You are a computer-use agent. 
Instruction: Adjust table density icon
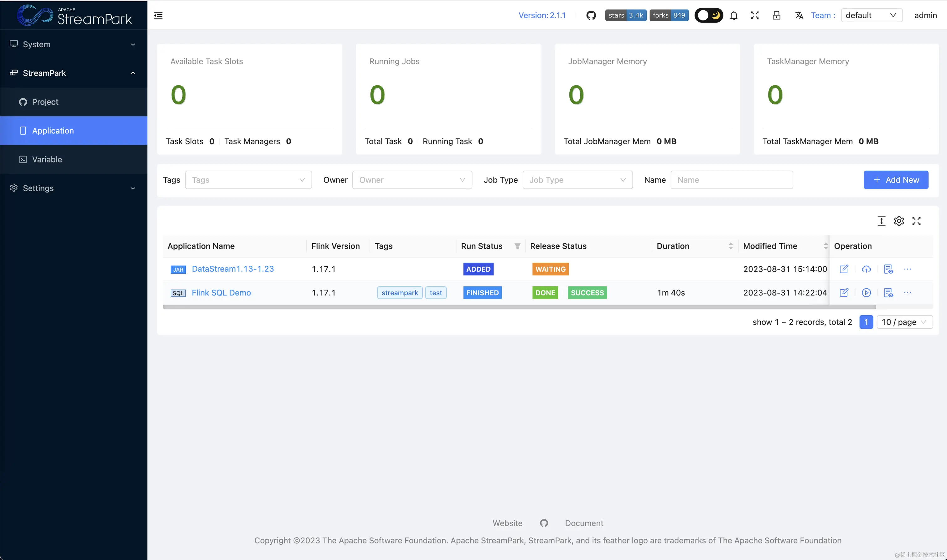[881, 221]
